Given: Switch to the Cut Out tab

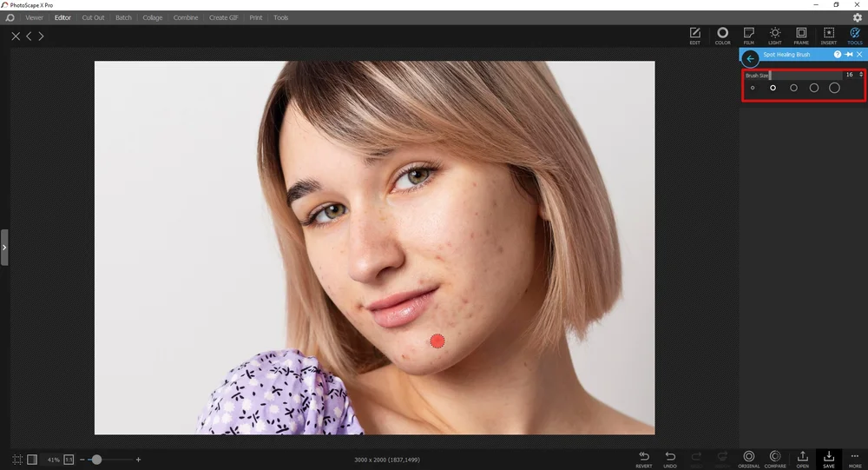Looking at the screenshot, I should (x=93, y=17).
